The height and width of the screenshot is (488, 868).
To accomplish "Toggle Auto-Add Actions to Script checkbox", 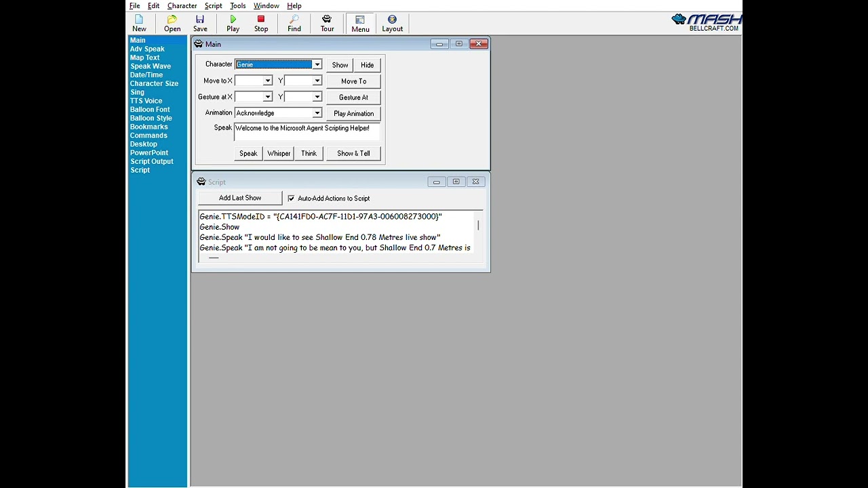I will point(291,199).
